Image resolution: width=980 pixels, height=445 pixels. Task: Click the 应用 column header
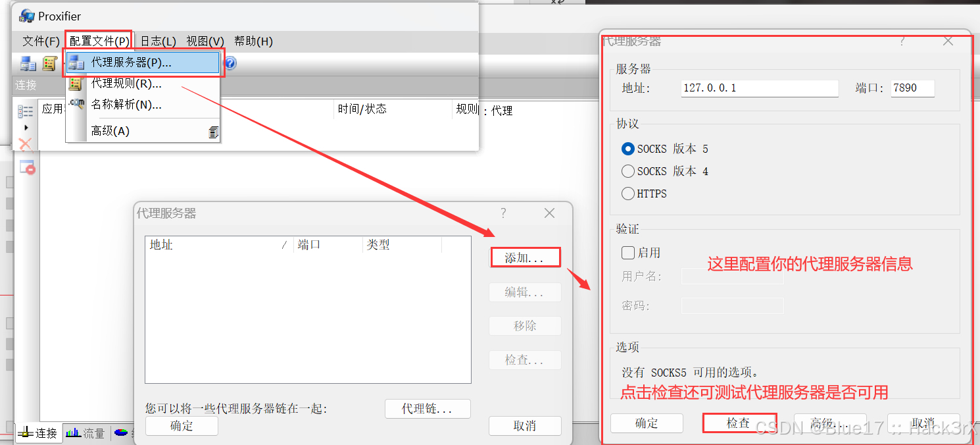click(x=53, y=109)
